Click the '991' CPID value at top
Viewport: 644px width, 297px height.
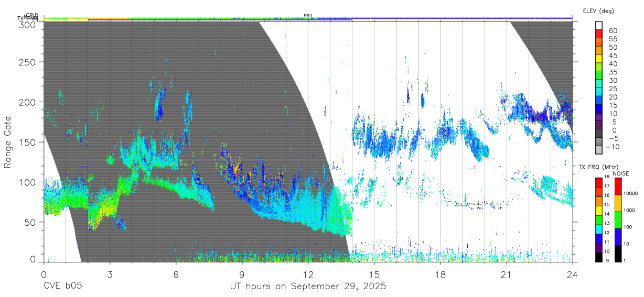click(x=308, y=16)
